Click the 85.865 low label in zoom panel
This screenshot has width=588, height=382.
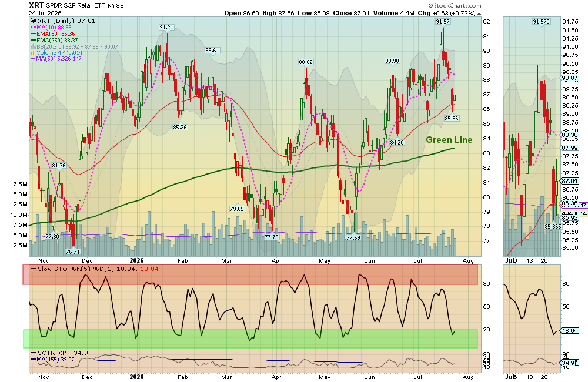[x=553, y=226]
